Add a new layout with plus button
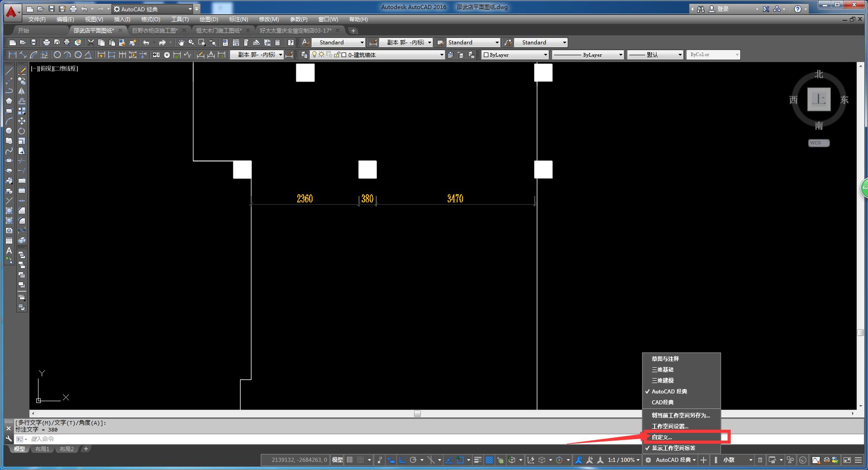This screenshot has height=470, width=868. tap(86, 449)
